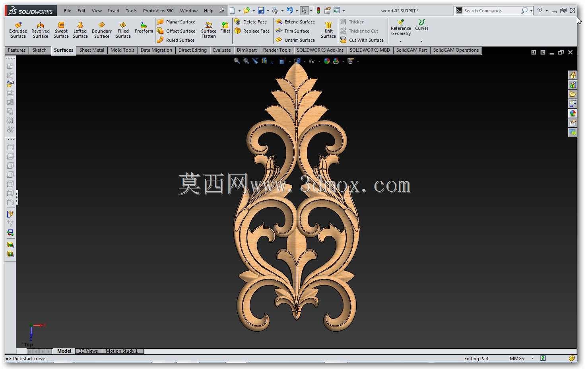Image resolution: width=588 pixels, height=369 pixels.
Task: Select the Ruled Surface tool
Action: (x=176, y=40)
